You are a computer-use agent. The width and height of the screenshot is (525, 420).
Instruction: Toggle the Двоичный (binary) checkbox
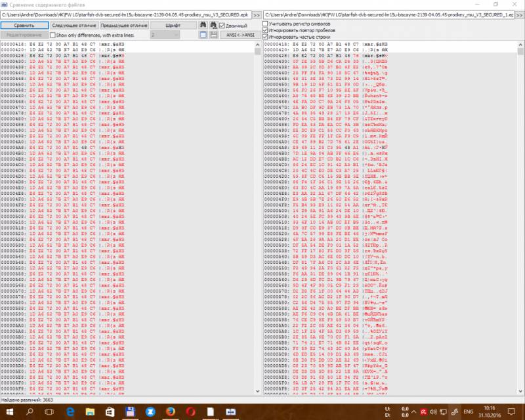pyautogui.click(x=222, y=25)
